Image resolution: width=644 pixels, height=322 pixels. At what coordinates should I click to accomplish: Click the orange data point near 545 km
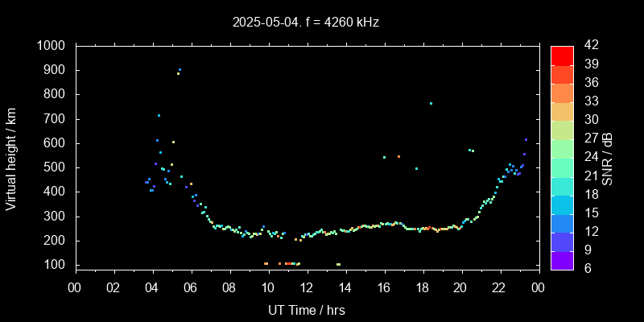click(398, 157)
